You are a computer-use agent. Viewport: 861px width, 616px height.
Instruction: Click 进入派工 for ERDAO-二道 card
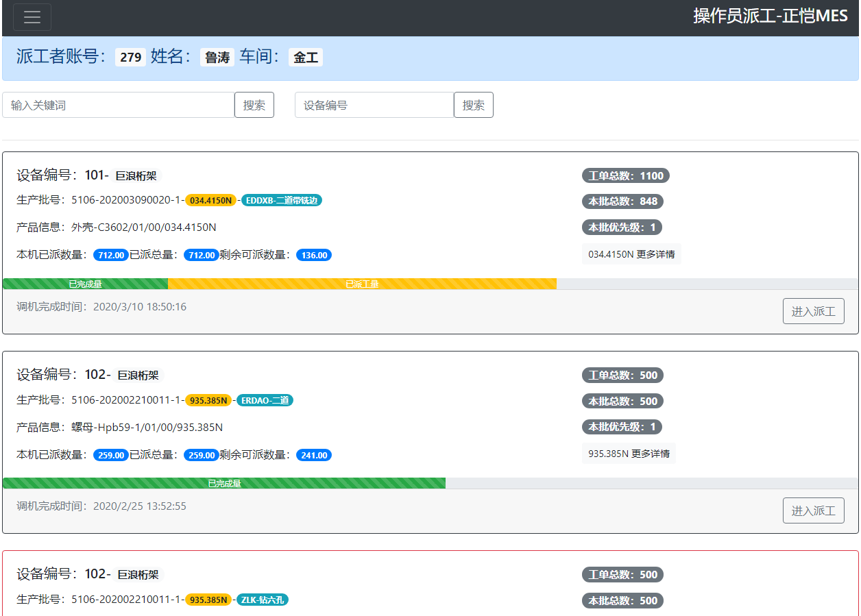click(x=814, y=510)
